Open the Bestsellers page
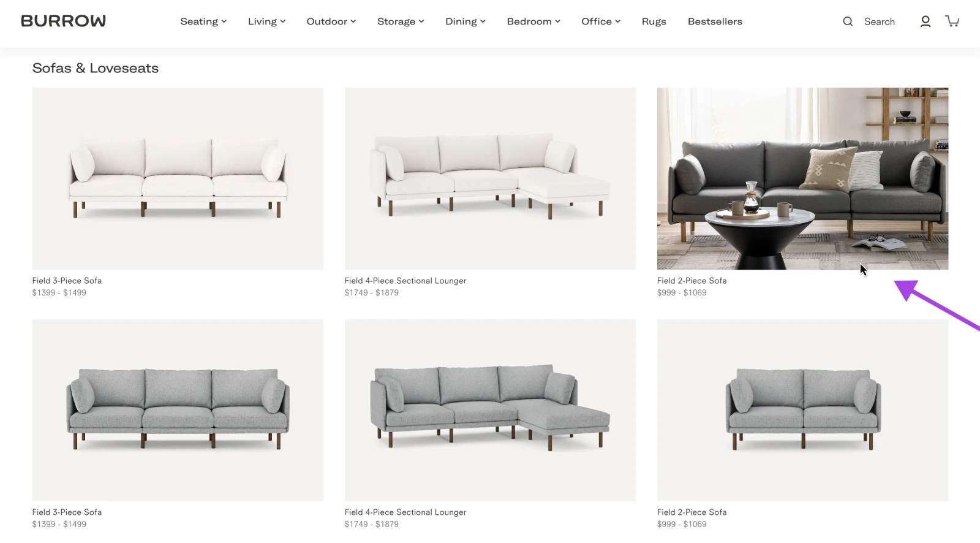Screen dimensions: 980x543 coord(715,21)
